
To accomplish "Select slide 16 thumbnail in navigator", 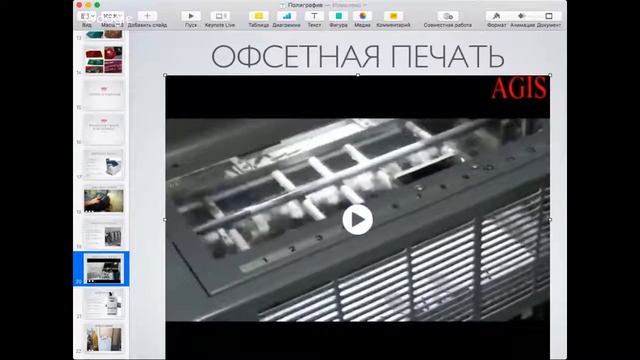I will click(x=104, y=129).
